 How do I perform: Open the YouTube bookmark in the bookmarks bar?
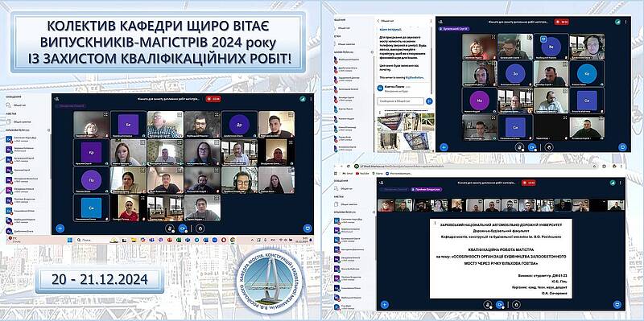362,173
